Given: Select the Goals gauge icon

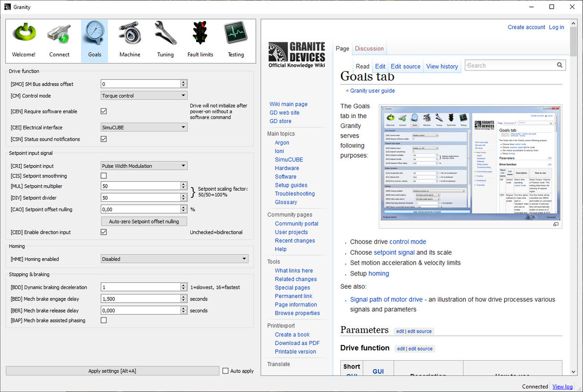Looking at the screenshot, I should pyautogui.click(x=95, y=41).
